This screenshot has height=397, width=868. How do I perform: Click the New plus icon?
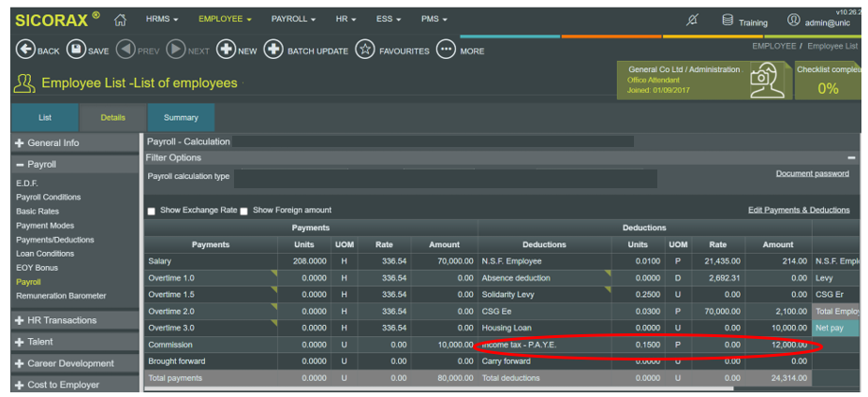226,51
